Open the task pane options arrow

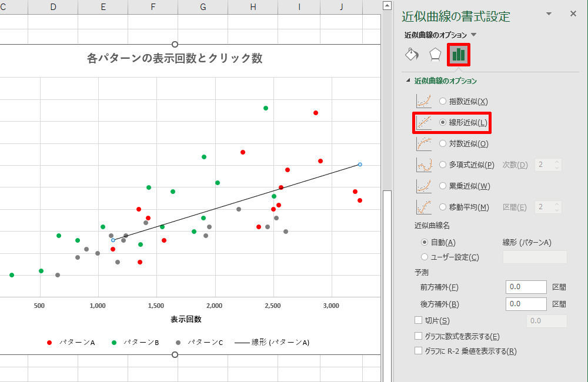point(549,14)
